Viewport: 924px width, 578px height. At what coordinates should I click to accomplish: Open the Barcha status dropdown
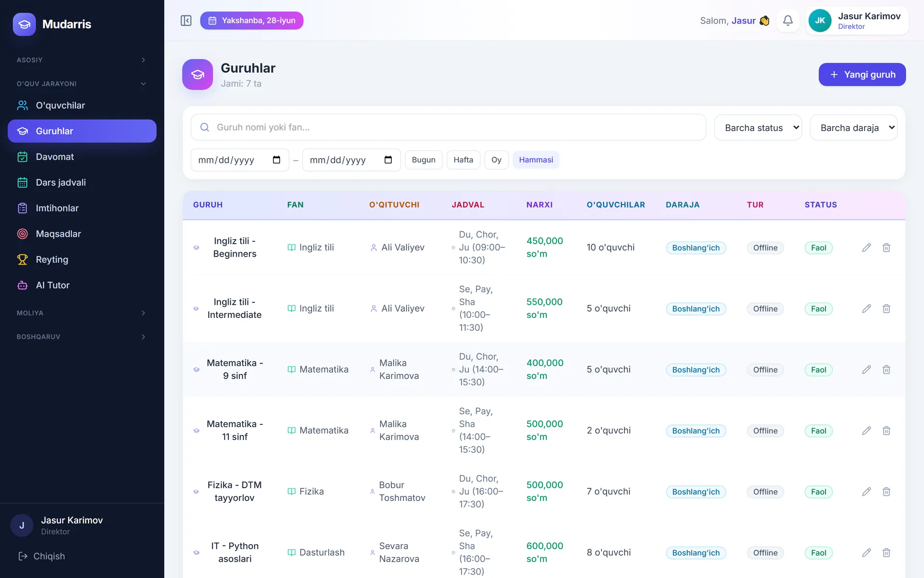758,128
